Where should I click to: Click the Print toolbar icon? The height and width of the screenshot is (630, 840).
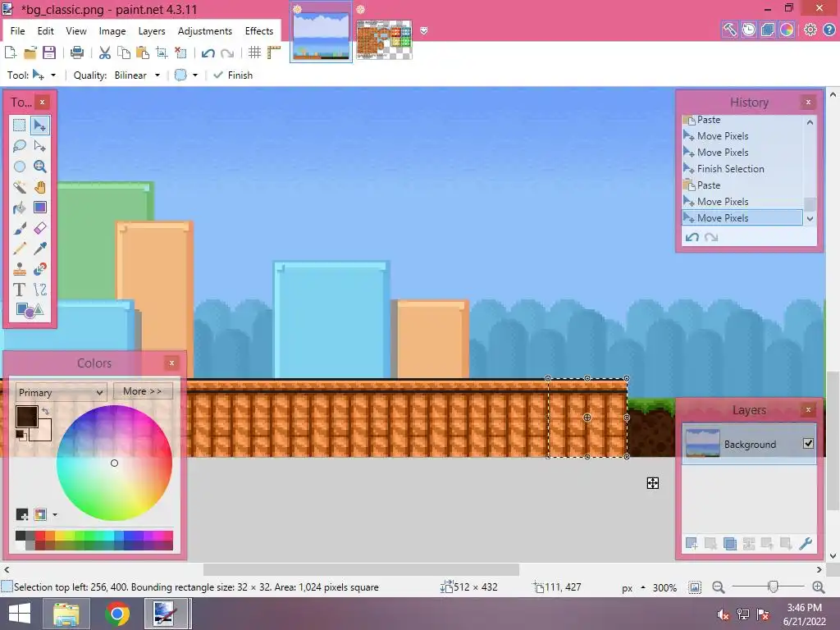(x=77, y=52)
